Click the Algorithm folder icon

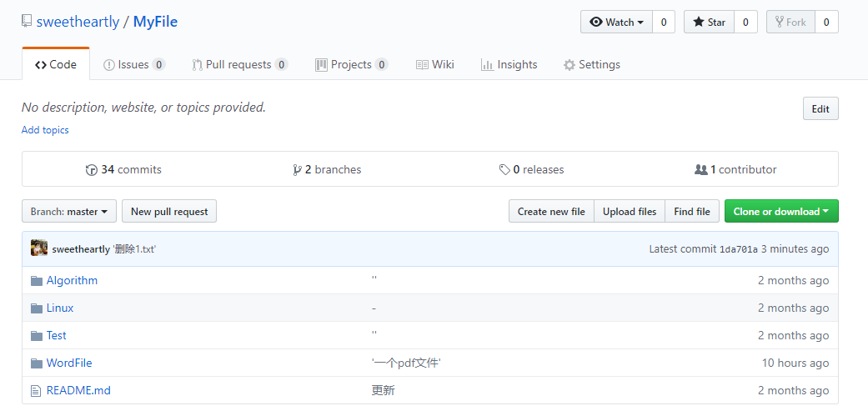pyautogui.click(x=36, y=281)
